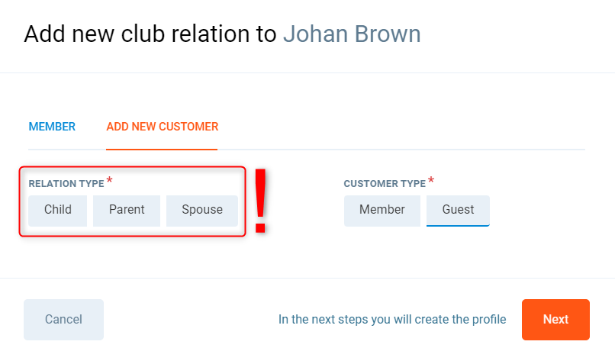Viewport: 615px width, 364px height.
Task: Select Guest customer type
Action: pyautogui.click(x=458, y=210)
